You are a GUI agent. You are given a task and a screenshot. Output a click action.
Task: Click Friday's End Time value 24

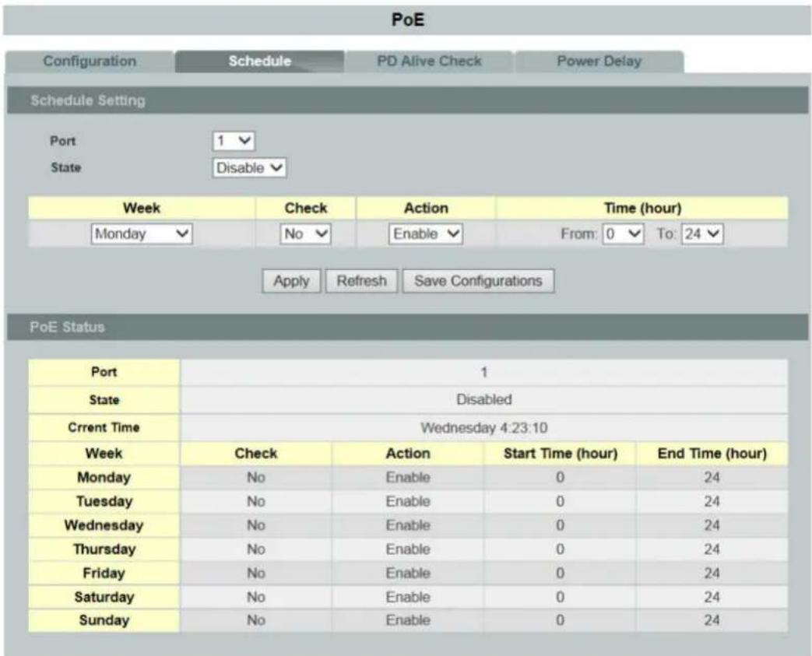[712, 574]
